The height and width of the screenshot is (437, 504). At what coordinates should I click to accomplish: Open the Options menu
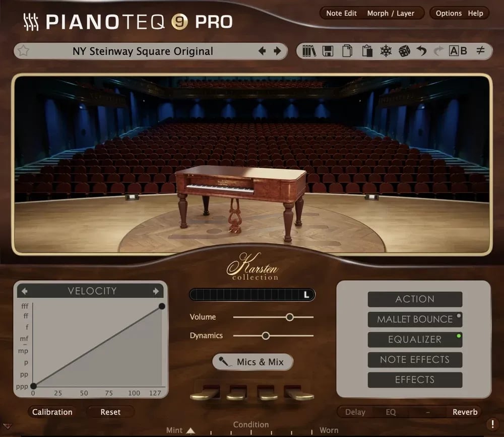click(x=449, y=13)
